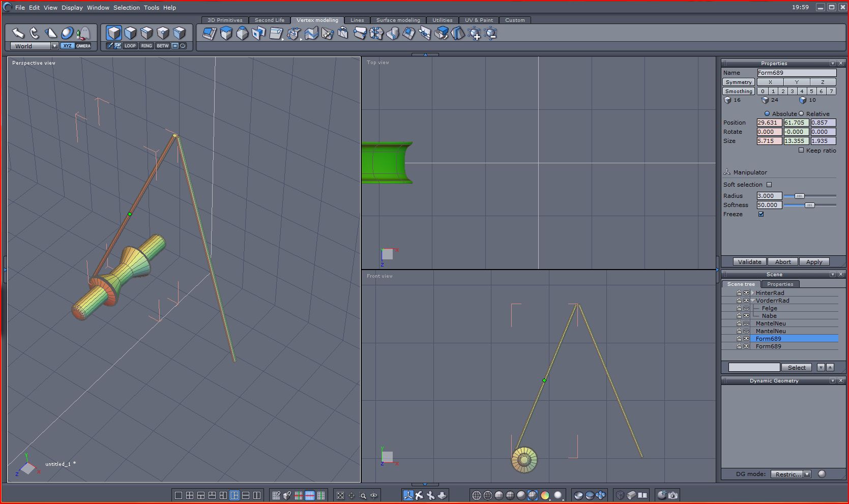The width and height of the screenshot is (849, 504).
Task: Click the white sphere shading icon
Action: [x=558, y=495]
